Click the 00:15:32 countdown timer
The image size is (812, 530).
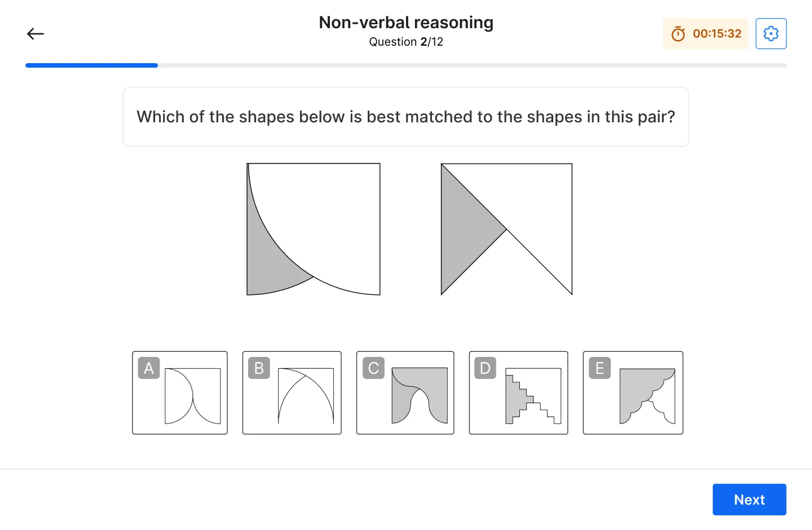(x=705, y=34)
